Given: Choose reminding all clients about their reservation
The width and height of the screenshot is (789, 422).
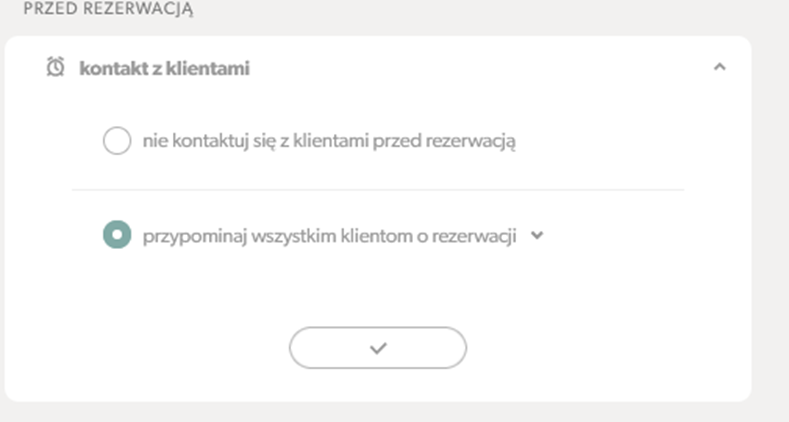Looking at the screenshot, I should coord(117,234).
